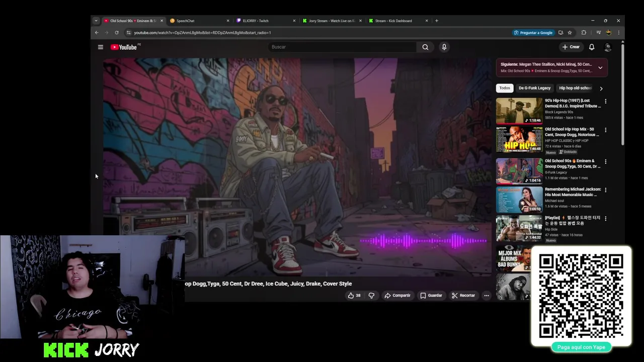Open the YouTube hamburger guide menu
This screenshot has height=362, width=644.
click(x=101, y=47)
